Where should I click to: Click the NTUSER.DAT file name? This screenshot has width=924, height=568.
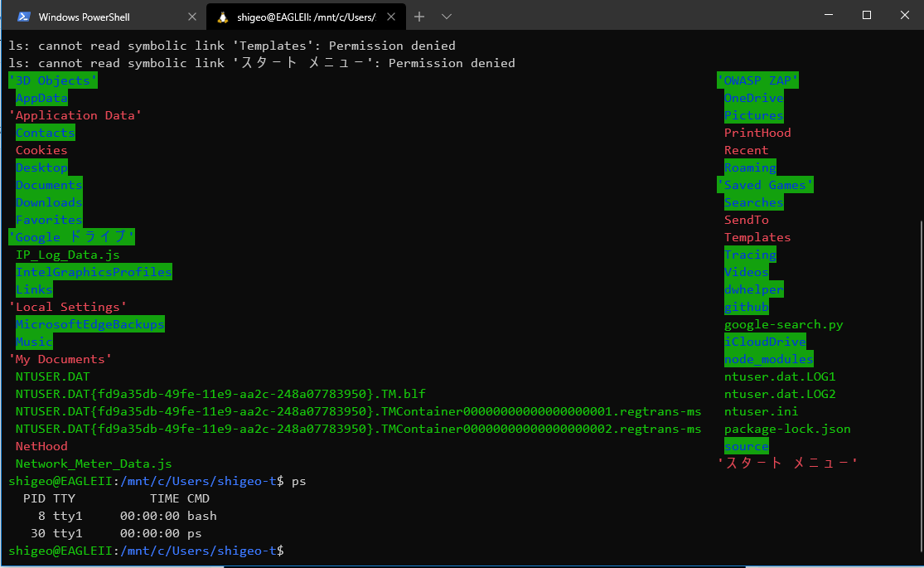click(x=53, y=376)
